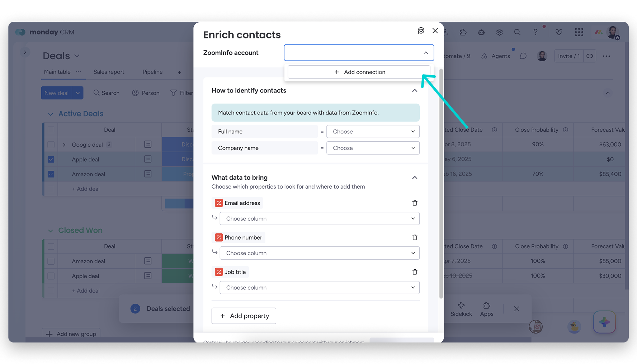Delete the Phone number property

tap(415, 237)
